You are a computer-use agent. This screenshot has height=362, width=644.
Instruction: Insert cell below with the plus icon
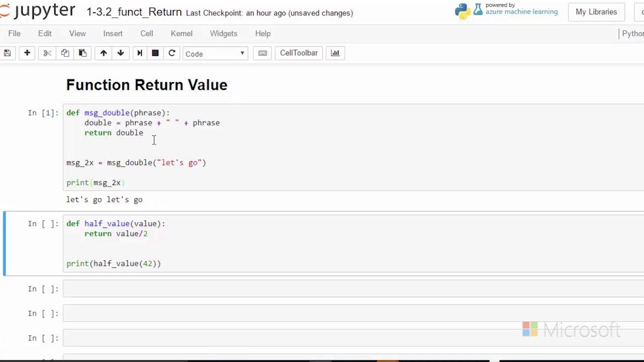pos(27,53)
